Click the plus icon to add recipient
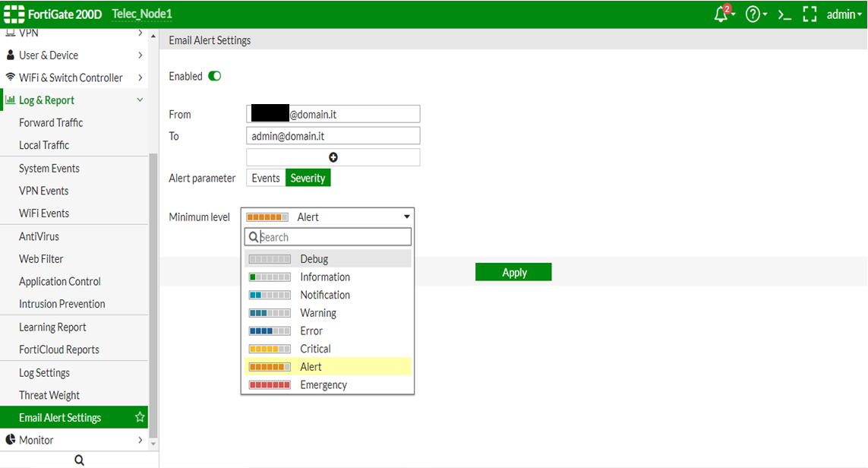Screen dimensions: 868x468 pos(333,157)
